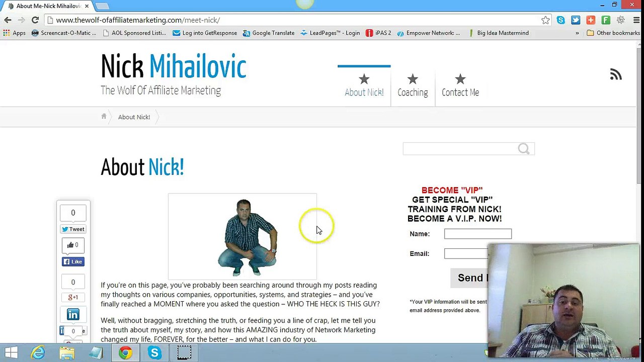The image size is (644, 362).
Task: Click the Twitter extension icon in toolbar
Action: coord(576,20)
